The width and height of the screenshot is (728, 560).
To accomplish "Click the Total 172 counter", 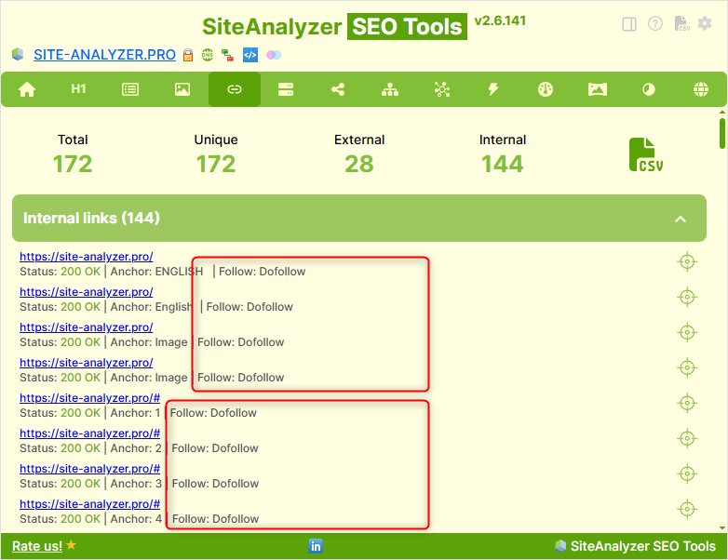I will (73, 154).
